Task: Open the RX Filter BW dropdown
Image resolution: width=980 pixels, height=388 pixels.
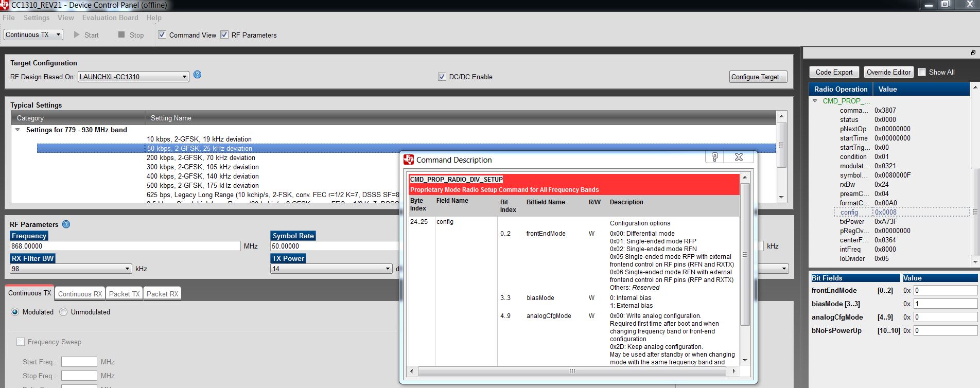Action: pos(71,269)
